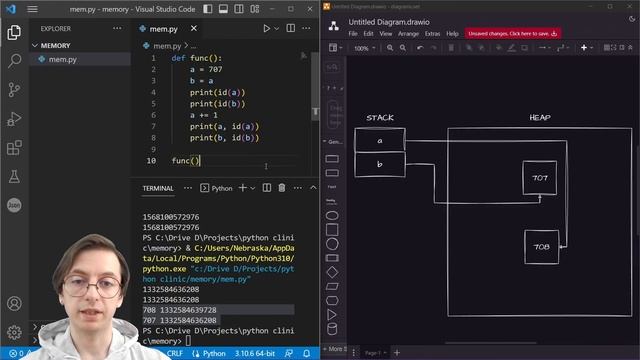Toggle VS Code secondary side bar

(239, 9)
